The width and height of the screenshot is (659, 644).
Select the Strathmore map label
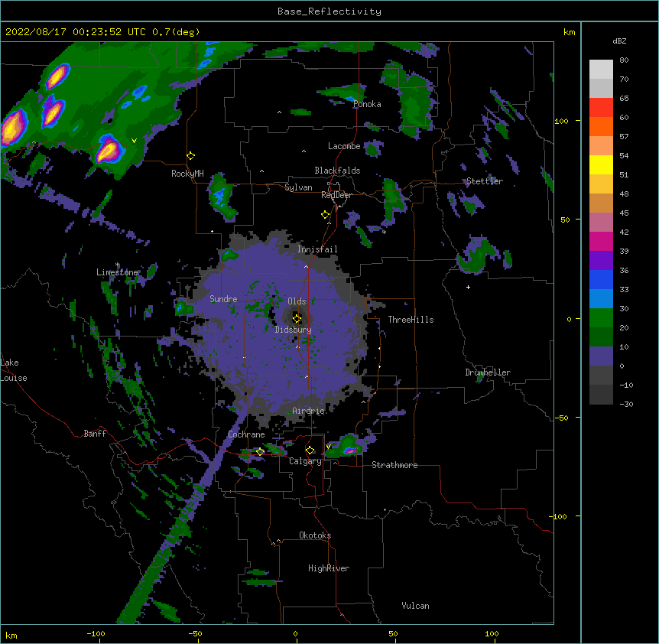click(x=394, y=465)
